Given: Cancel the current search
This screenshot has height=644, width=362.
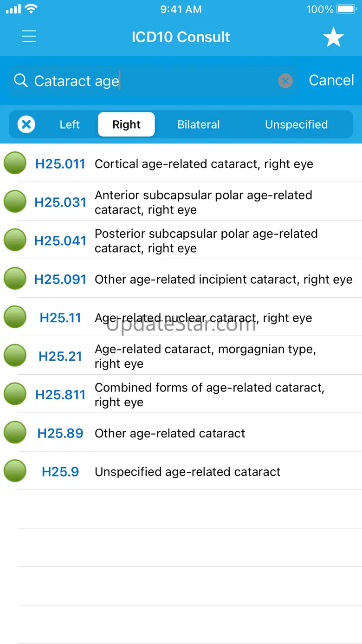Looking at the screenshot, I should (x=331, y=80).
